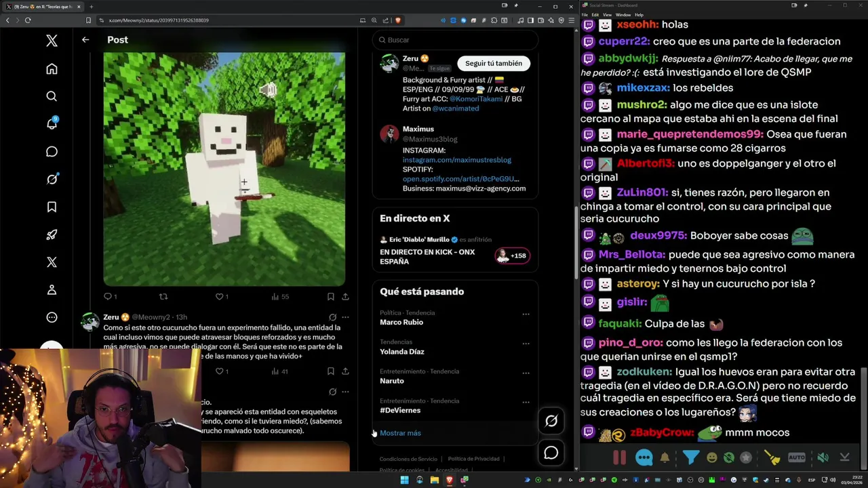Screen dimensions: 868x488
Task: Bookmark the Minecraft video post
Action: (330, 296)
